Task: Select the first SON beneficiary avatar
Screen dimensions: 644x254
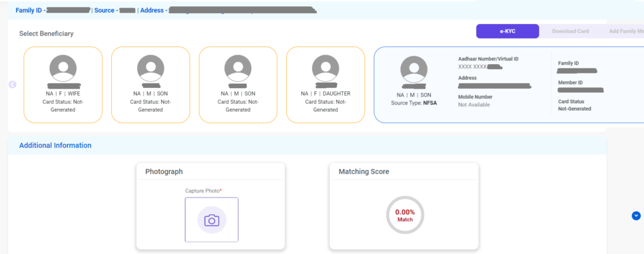Action: pyautogui.click(x=150, y=68)
